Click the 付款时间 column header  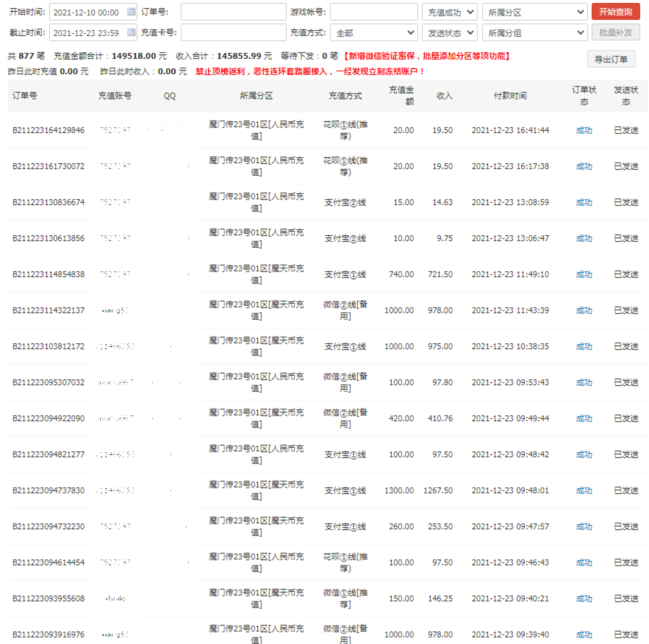510,96
